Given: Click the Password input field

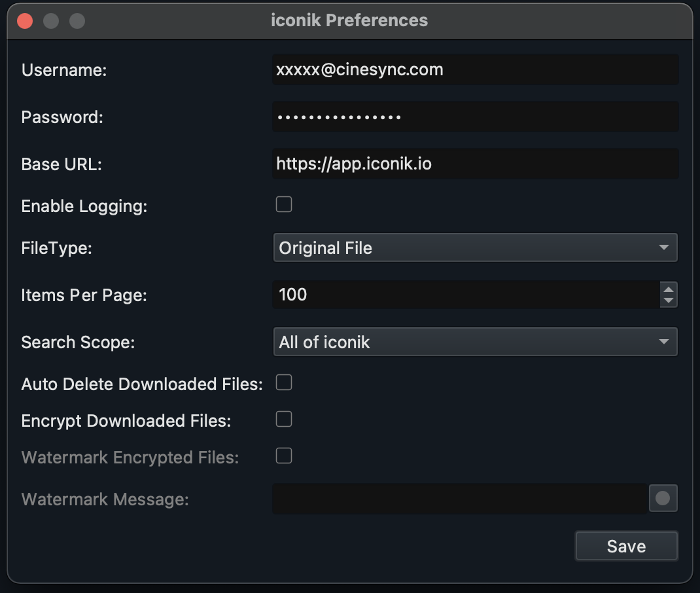Looking at the screenshot, I should pyautogui.click(x=476, y=117).
